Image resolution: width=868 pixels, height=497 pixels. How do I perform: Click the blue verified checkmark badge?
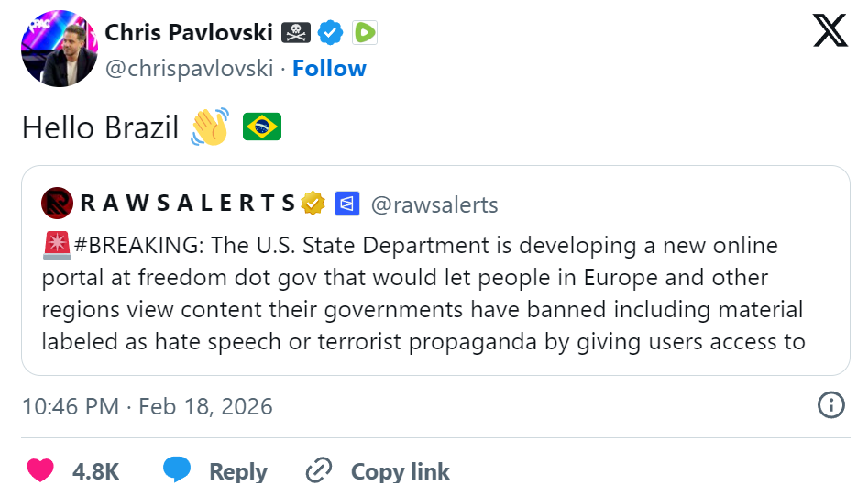(x=331, y=33)
